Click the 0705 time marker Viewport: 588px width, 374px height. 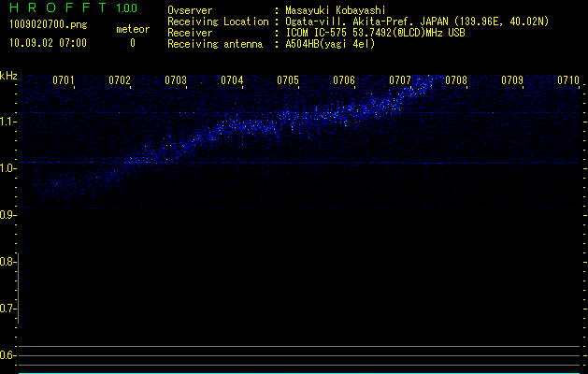(x=288, y=80)
